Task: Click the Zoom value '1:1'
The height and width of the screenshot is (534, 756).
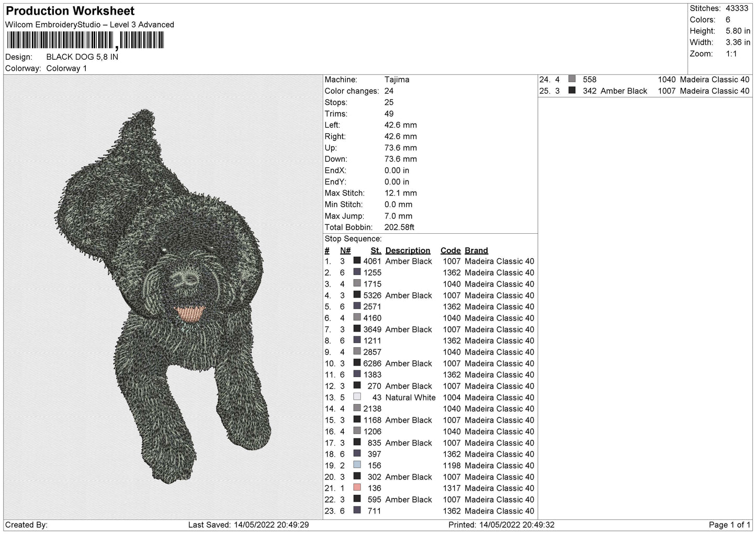Action: point(731,54)
